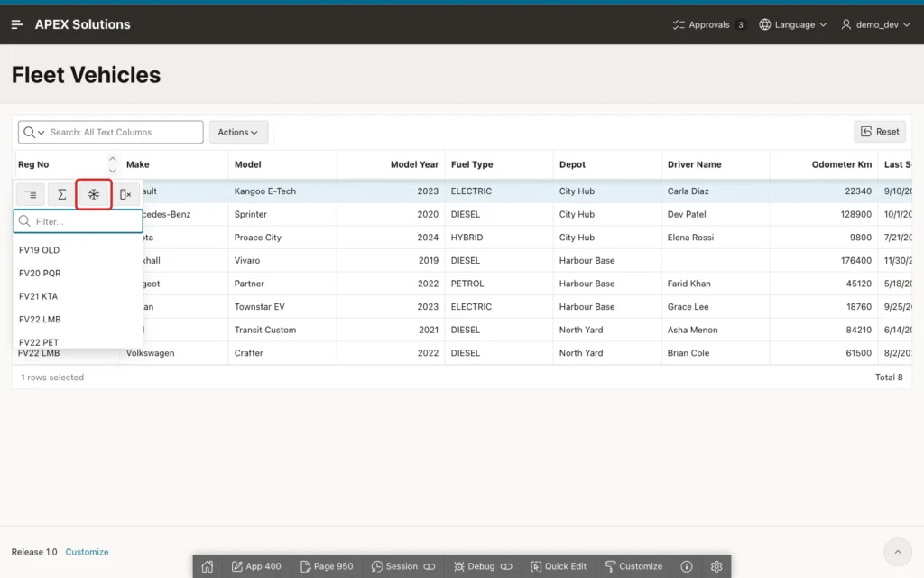Viewport: 924px width, 578px height.
Task: Click the Filter input in column popup
Action: [x=78, y=221]
